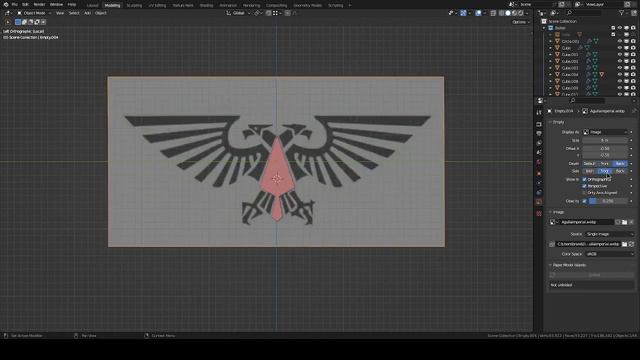The image size is (640, 360).
Task: Add a new workspace with plus button
Action: tap(350, 5)
